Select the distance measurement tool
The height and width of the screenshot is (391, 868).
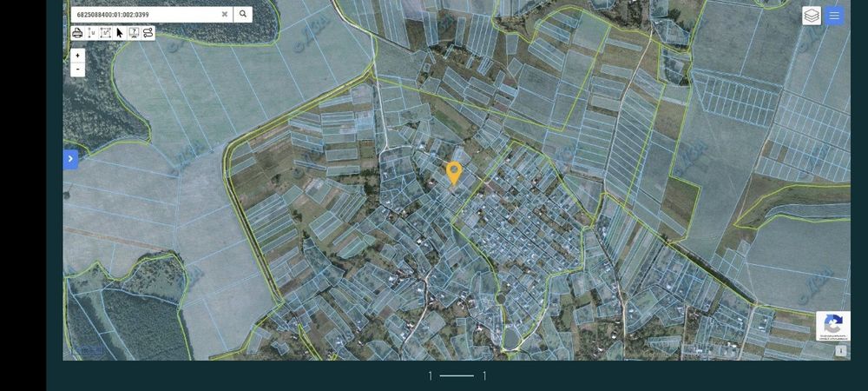pos(92,33)
